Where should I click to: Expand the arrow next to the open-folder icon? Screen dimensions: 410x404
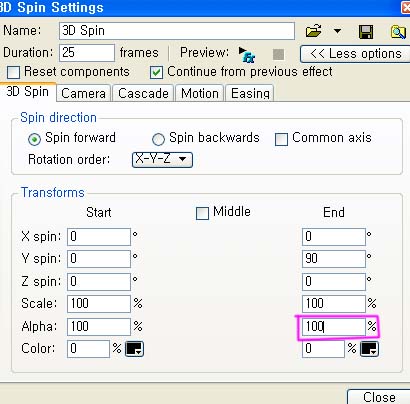point(337,31)
